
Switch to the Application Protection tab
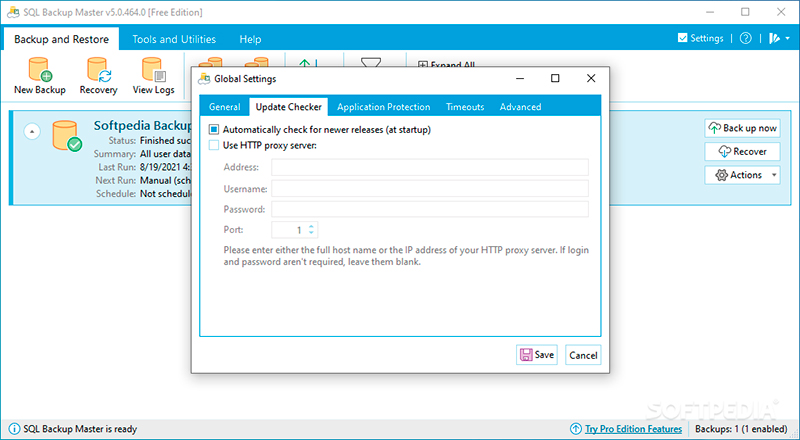click(x=383, y=107)
